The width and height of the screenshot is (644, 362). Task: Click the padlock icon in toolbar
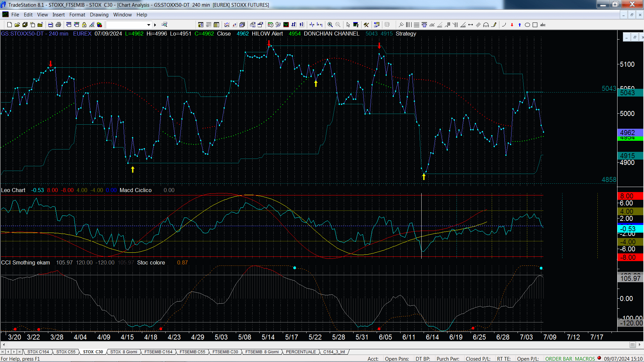tap(84, 24)
